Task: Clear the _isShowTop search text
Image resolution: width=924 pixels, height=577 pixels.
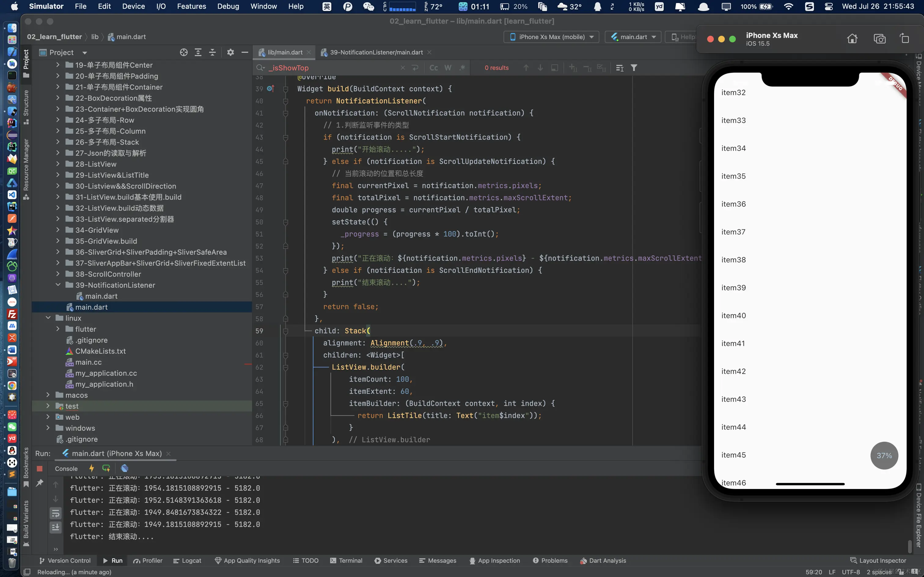Action: [x=403, y=68]
